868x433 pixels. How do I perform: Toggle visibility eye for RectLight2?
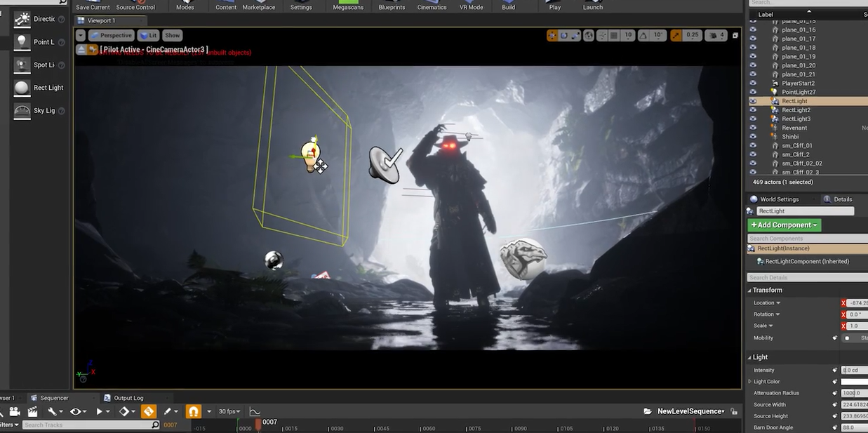(753, 110)
